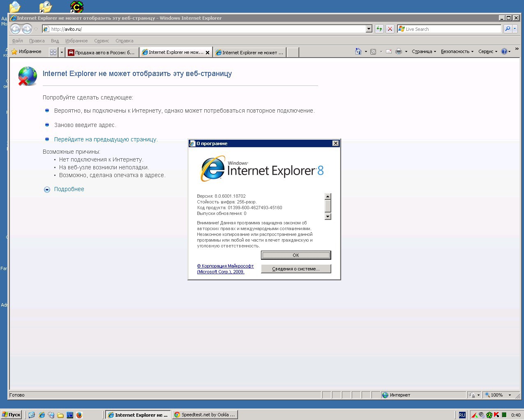Close the О программе dialog

[336, 143]
